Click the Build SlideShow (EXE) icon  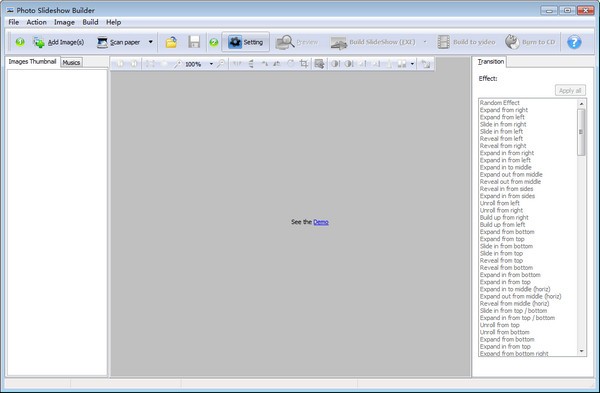click(x=339, y=43)
